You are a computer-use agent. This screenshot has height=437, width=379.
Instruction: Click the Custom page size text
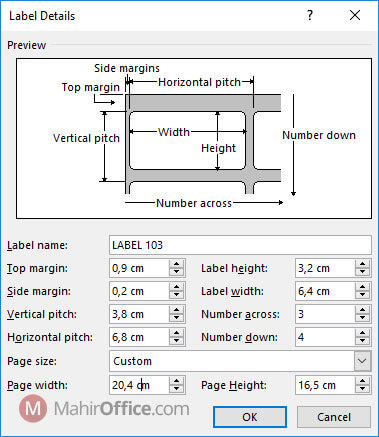[132, 361]
